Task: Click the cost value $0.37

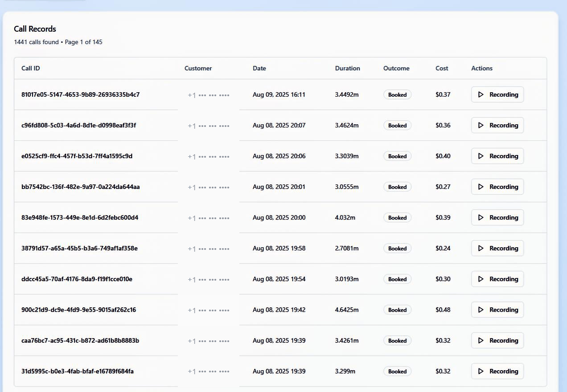Action: [443, 94]
